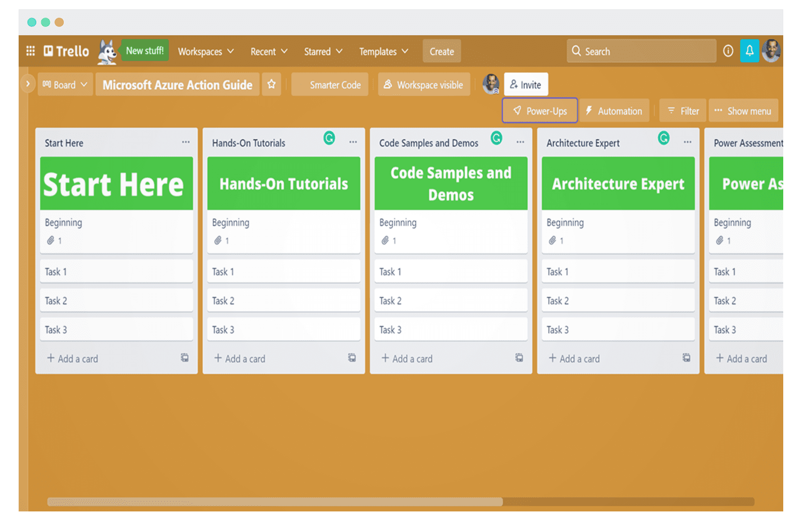Click attachment icon on Hands-On Tutorials Beginning card

(218, 241)
